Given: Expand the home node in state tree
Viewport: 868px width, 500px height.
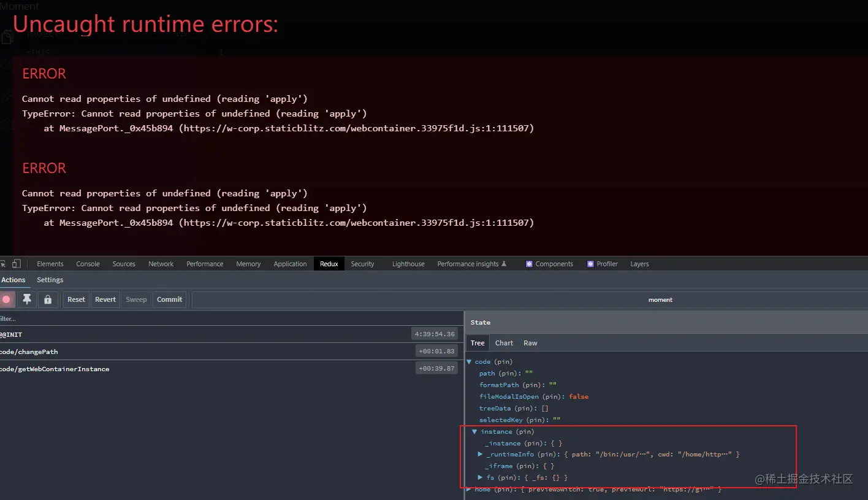Looking at the screenshot, I should click(469, 489).
